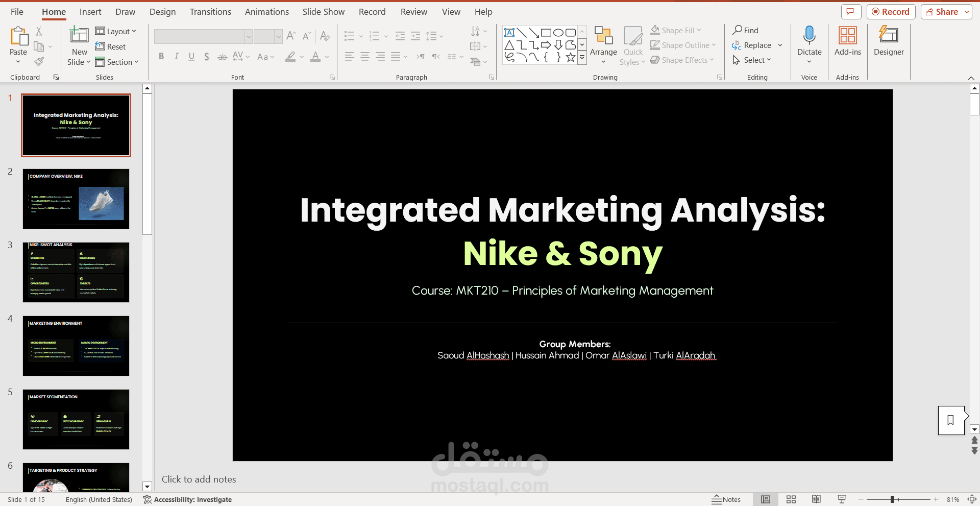The height and width of the screenshot is (506, 980).
Task: Click the Cut scissors icon
Action: [39, 32]
